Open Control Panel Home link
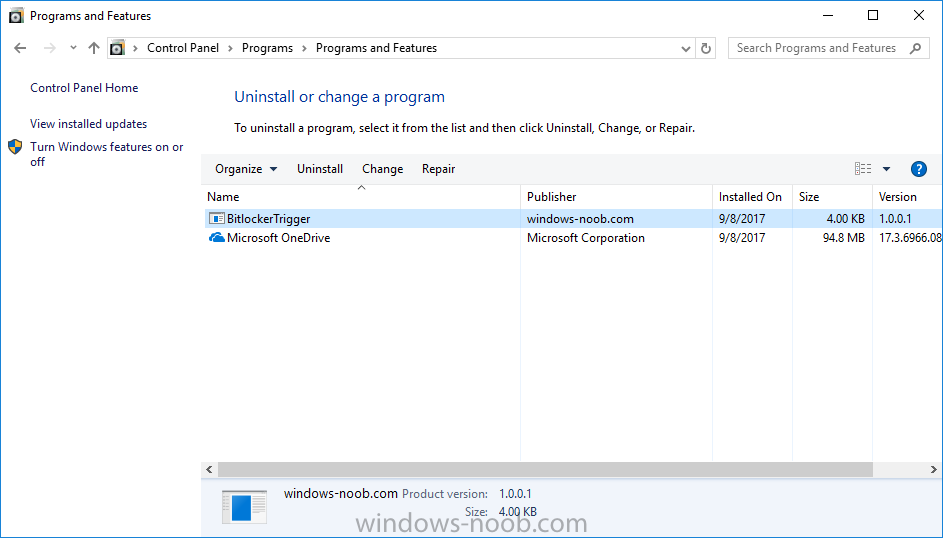Image resolution: width=943 pixels, height=538 pixels. 84,88
